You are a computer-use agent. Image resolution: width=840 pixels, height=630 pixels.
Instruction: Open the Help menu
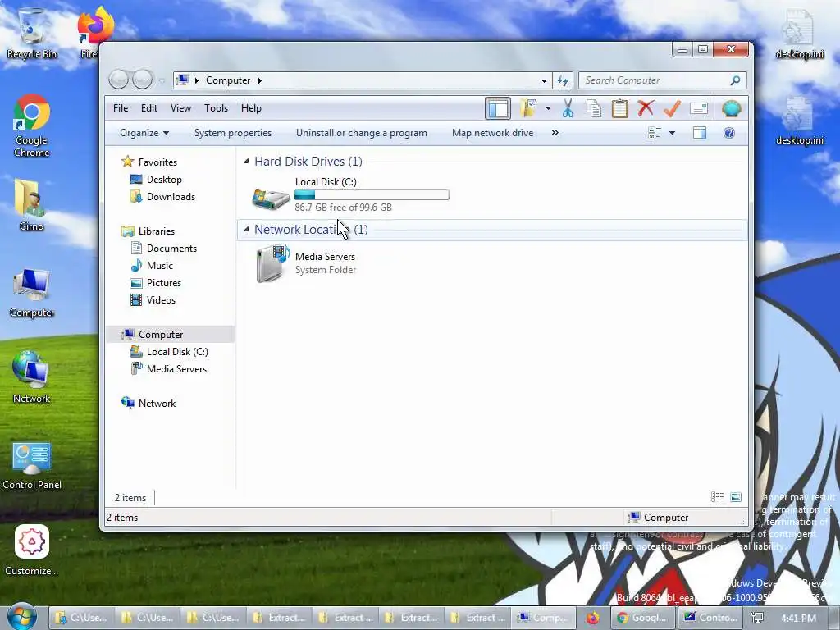(x=251, y=108)
